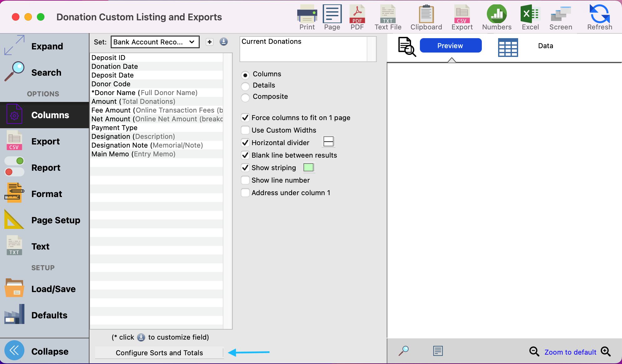The image size is (622, 364).
Task: Select the Details radio button
Action: tap(245, 86)
